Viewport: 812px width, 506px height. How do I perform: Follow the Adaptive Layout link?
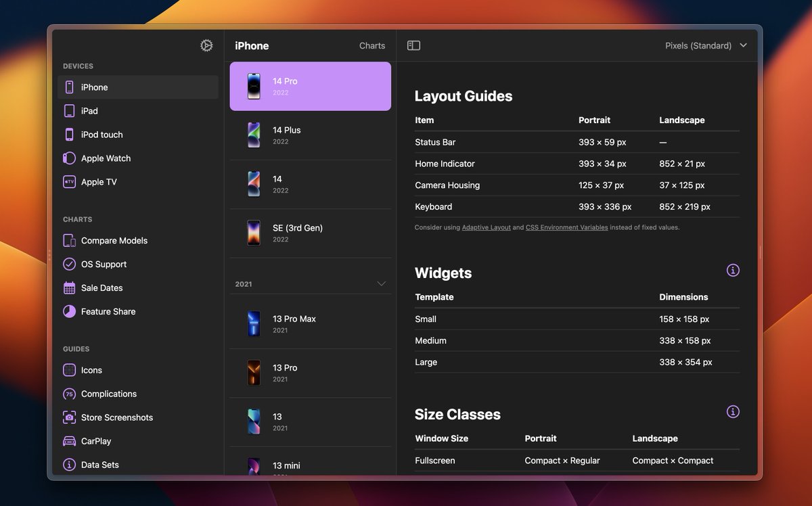pyautogui.click(x=486, y=228)
